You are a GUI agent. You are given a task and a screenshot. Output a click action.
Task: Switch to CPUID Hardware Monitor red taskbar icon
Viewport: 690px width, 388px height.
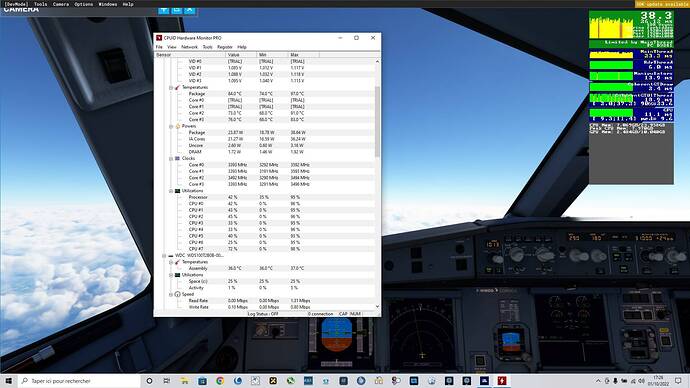pos(502,381)
